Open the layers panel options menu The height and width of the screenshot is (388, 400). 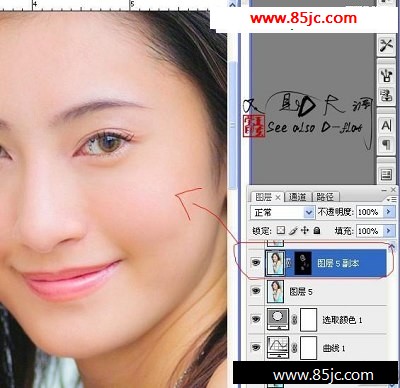392,199
